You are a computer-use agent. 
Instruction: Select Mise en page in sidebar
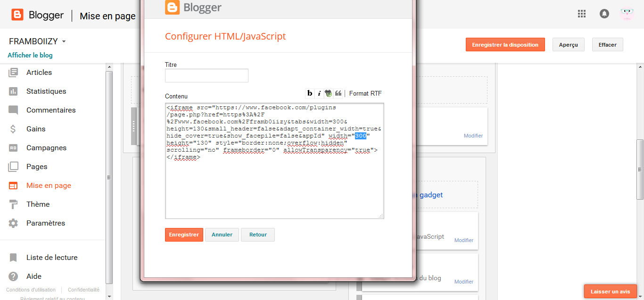coord(49,186)
